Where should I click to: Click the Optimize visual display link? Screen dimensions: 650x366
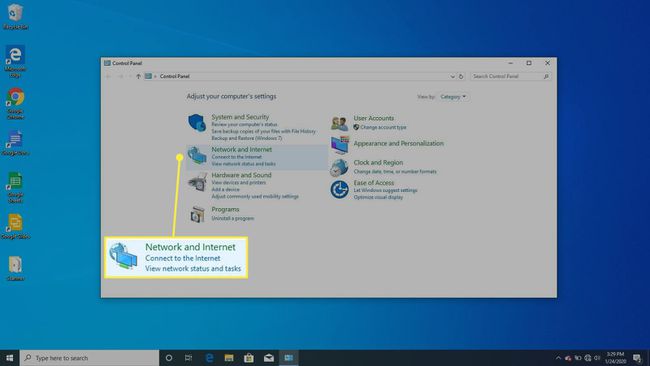point(378,197)
